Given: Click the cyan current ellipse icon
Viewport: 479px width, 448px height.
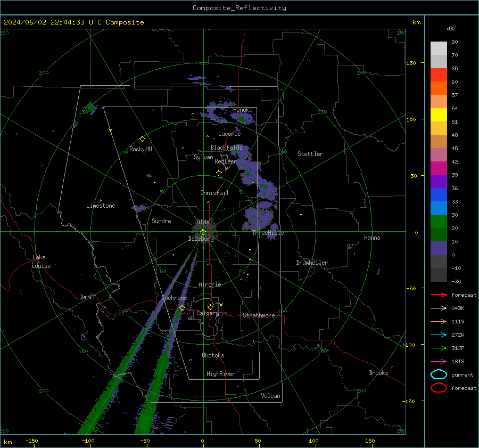Looking at the screenshot, I should click(x=439, y=374).
